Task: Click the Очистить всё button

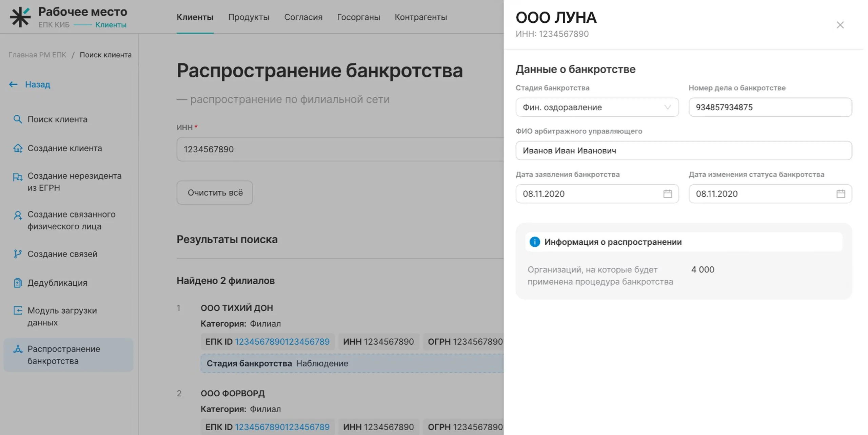Action: click(215, 192)
